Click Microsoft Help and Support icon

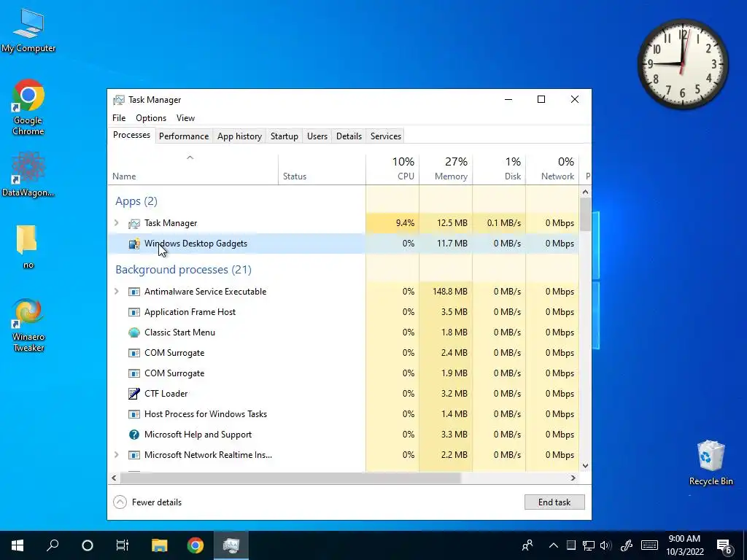point(134,435)
